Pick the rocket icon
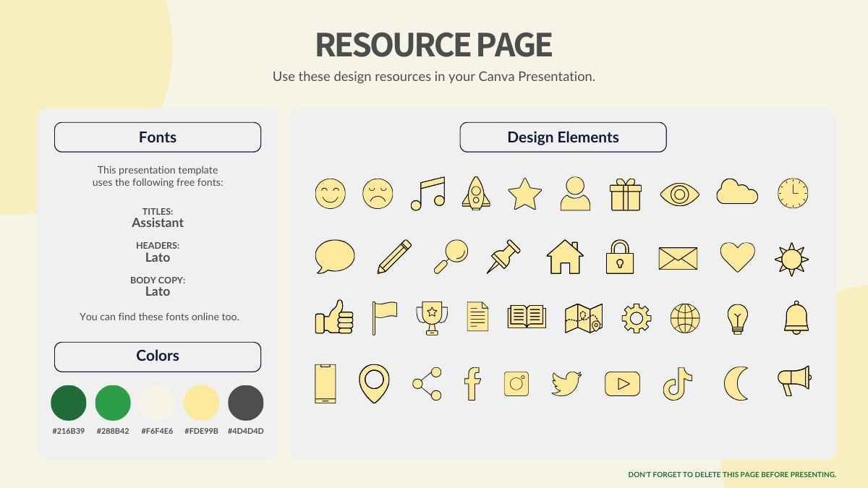Image resolution: width=868 pixels, height=488 pixels. pos(477,194)
